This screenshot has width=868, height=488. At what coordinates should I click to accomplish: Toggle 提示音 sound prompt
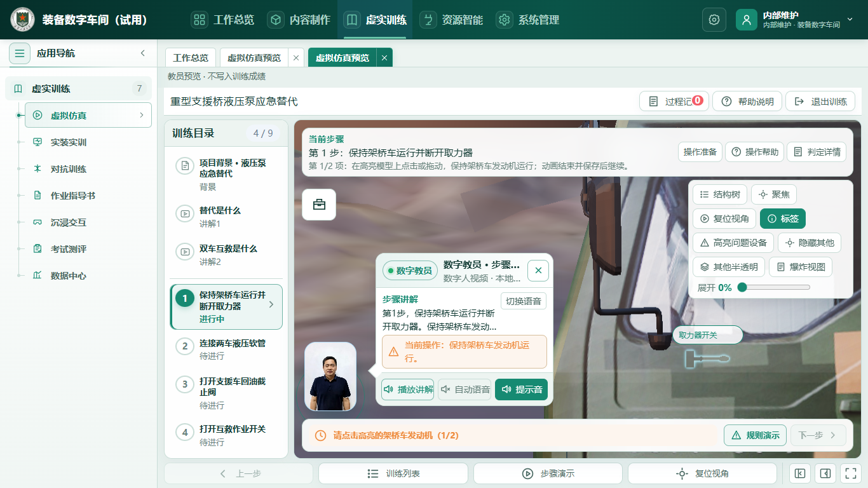521,390
